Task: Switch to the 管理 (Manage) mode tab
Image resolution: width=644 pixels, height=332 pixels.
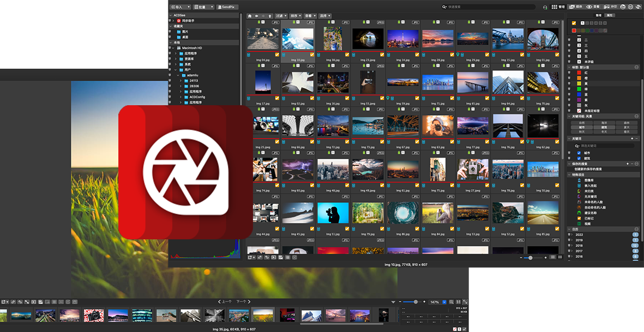Action: tap(558, 7)
